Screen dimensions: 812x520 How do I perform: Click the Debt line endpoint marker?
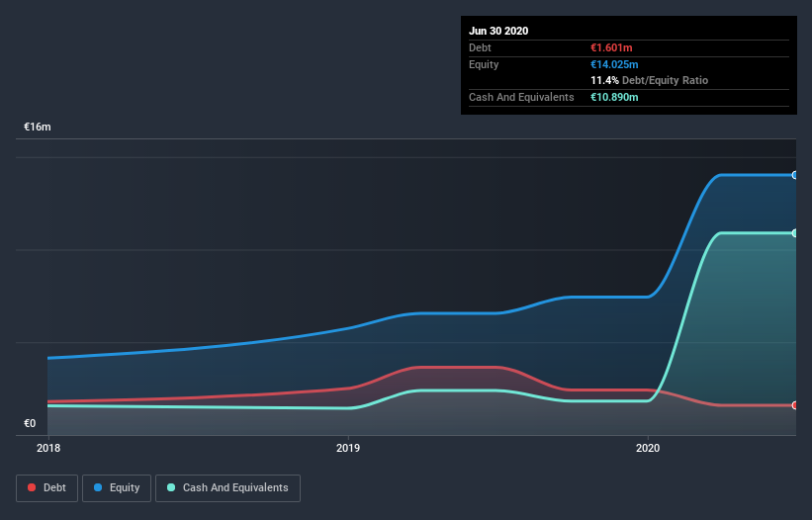795,405
